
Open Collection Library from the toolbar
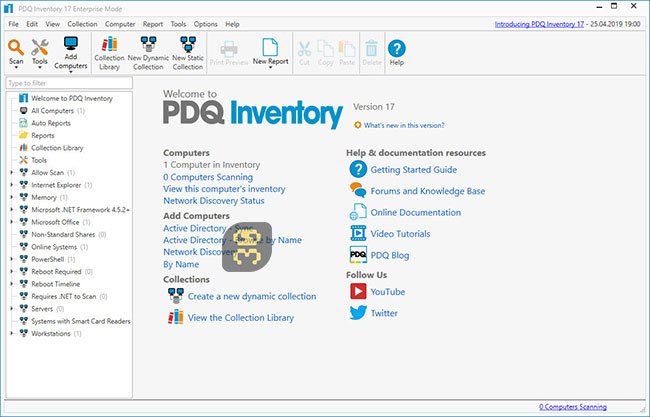(109, 53)
